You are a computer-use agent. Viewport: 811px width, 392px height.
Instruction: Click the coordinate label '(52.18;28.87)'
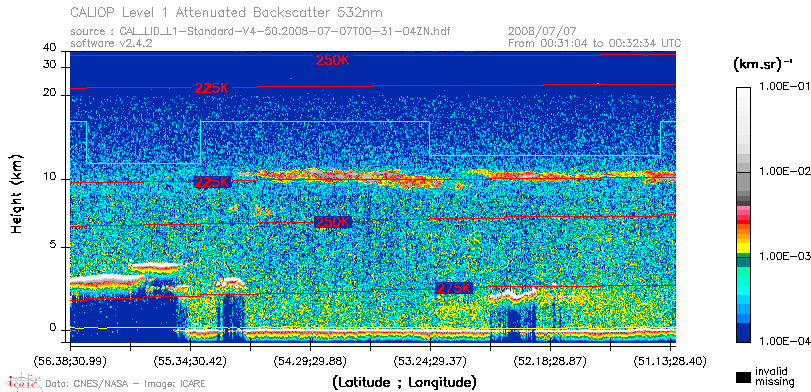pos(550,360)
